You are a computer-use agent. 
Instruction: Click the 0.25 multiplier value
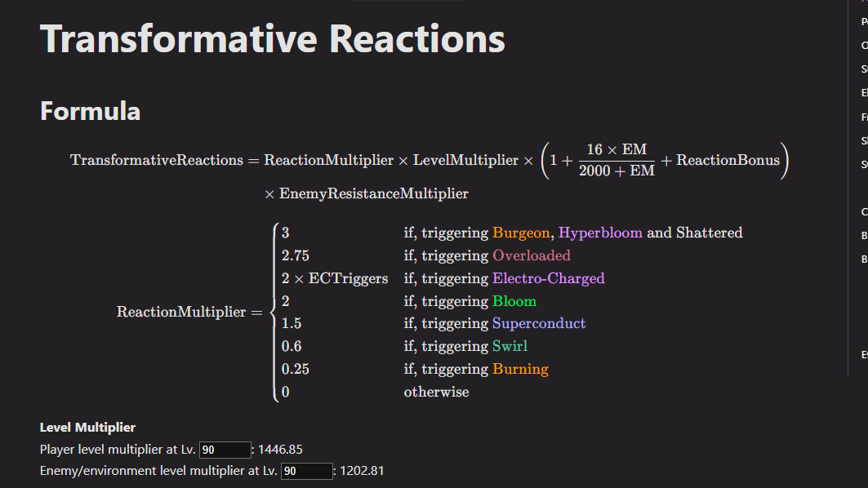[295, 369]
